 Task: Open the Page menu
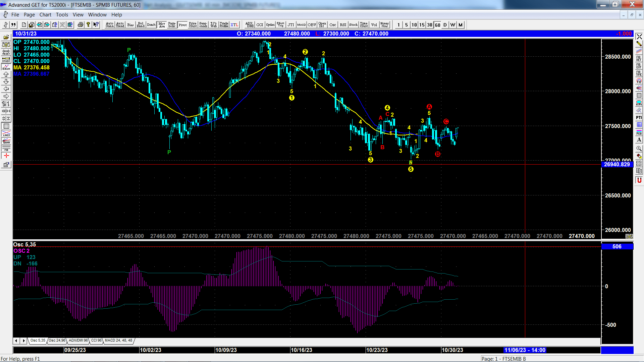[29, 15]
